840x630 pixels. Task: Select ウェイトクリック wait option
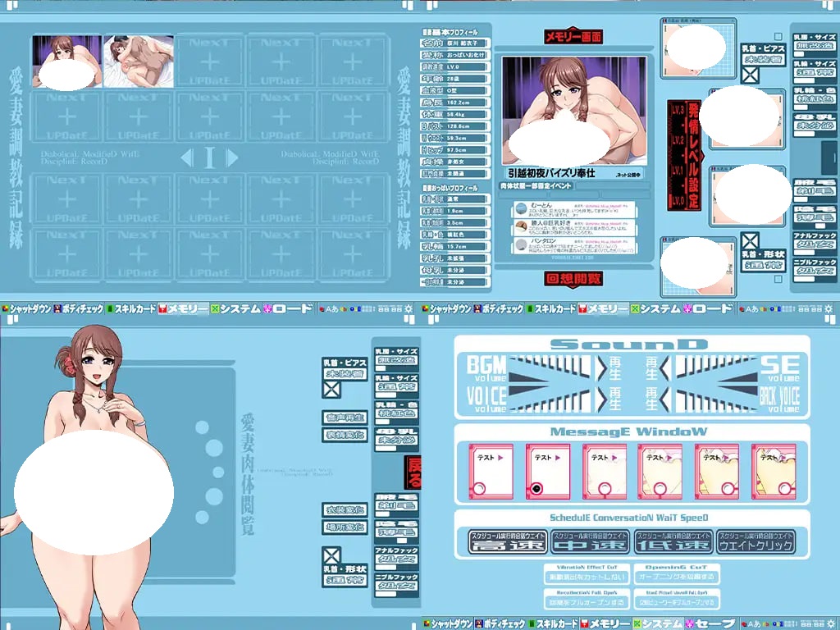755,541
